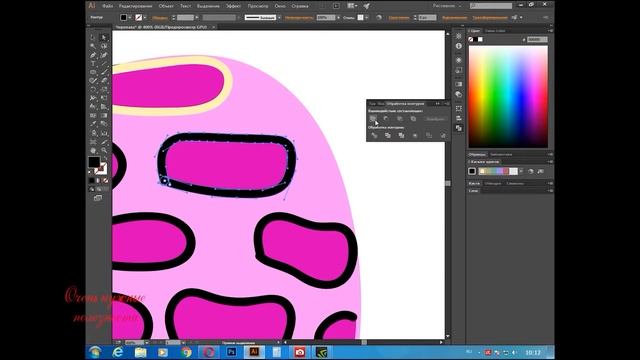Click Unite shape mode in Pathfinder panel

(373, 118)
